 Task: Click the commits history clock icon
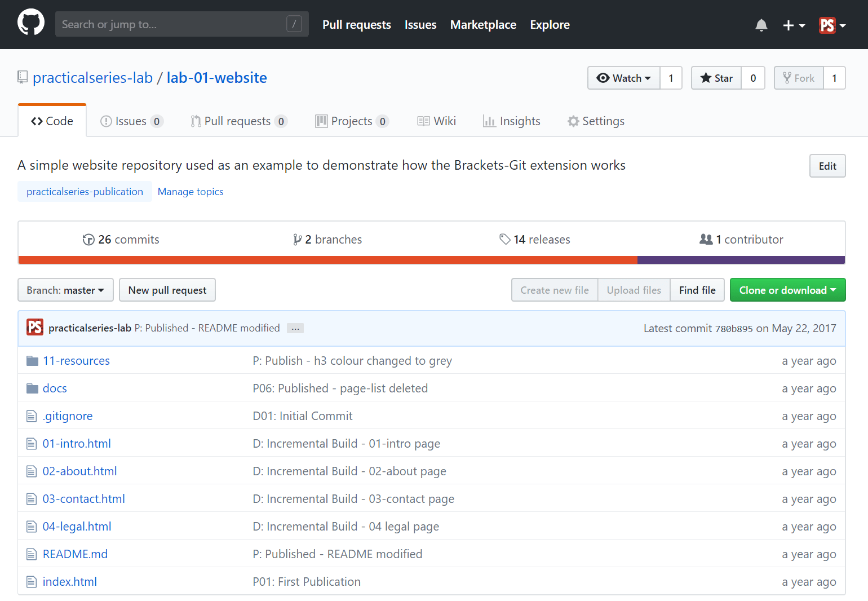(88, 240)
